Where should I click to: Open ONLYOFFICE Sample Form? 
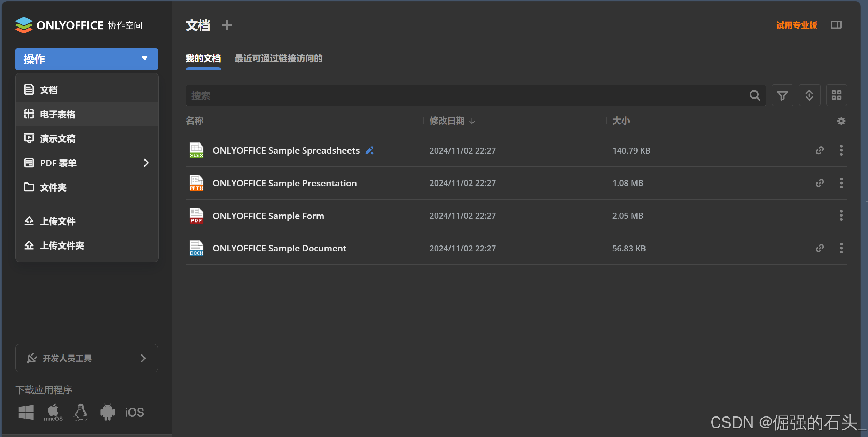268,216
